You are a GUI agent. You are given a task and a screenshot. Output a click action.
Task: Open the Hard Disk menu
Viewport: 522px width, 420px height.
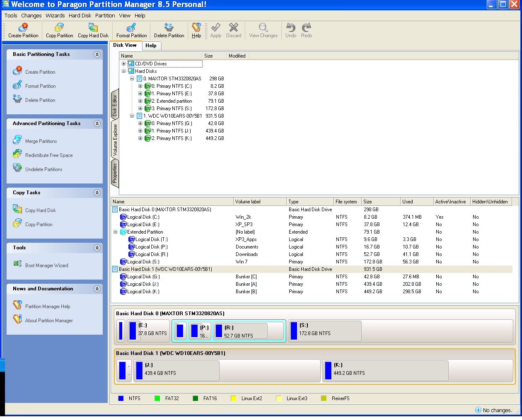(80, 15)
